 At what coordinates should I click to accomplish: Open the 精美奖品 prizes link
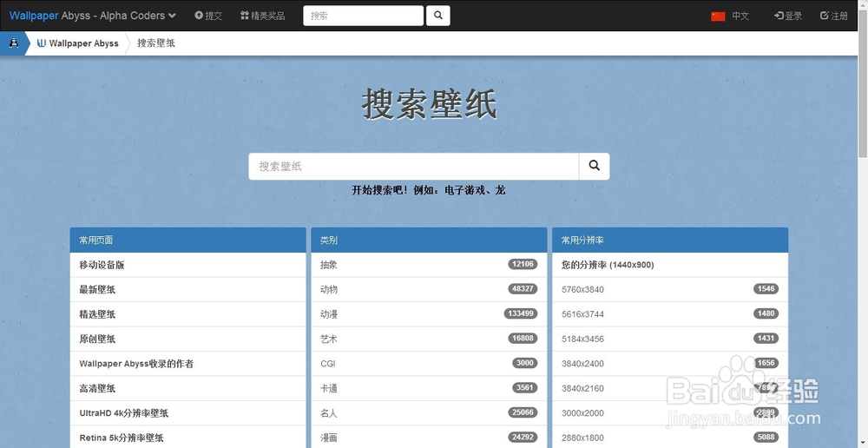(263, 16)
